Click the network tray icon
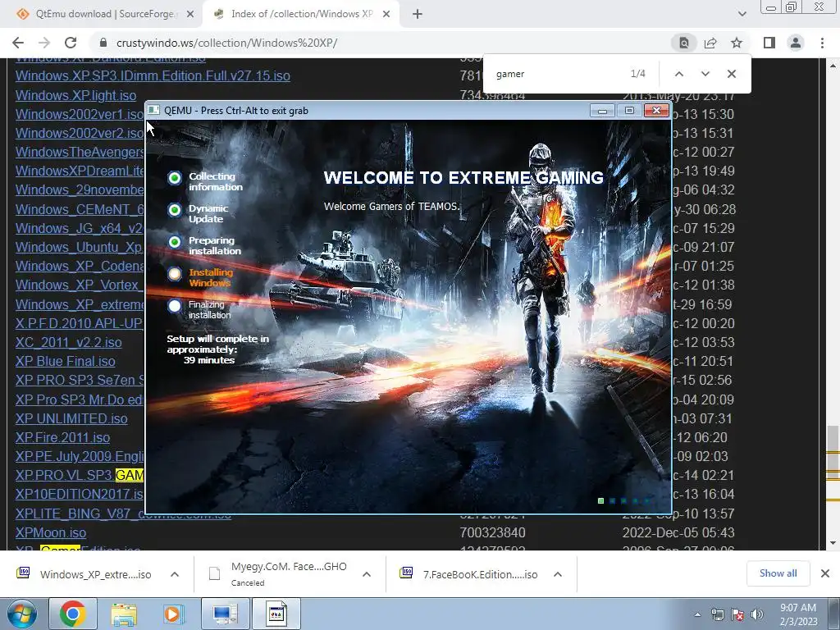The width and height of the screenshot is (840, 630). tap(717, 615)
